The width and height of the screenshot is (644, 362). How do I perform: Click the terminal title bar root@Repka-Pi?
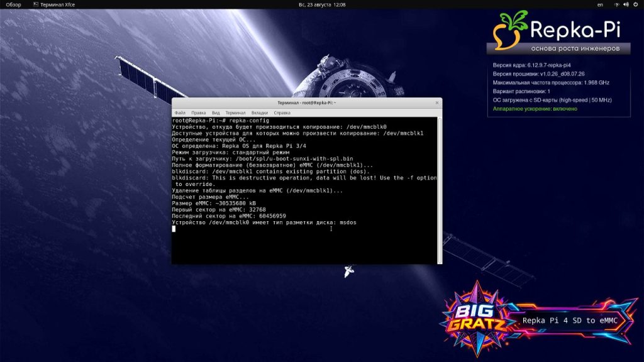306,102
